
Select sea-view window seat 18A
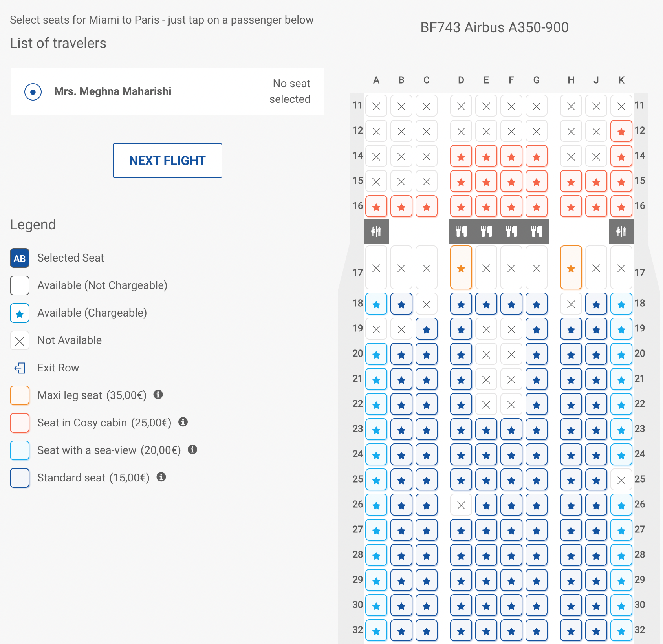click(376, 304)
